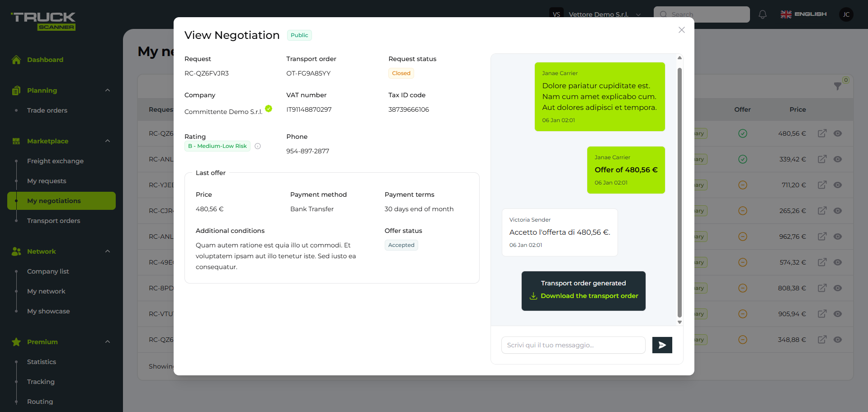Image resolution: width=868 pixels, height=412 pixels.
Task: Open external link for 480,56 € row
Action: point(822,133)
